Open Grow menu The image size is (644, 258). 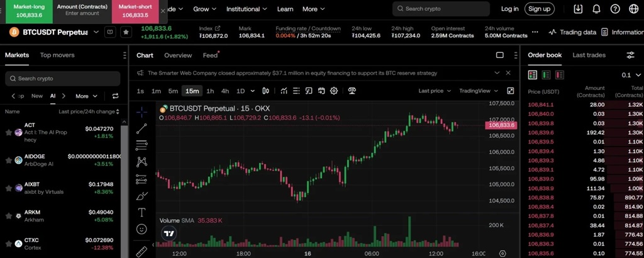[204, 9]
